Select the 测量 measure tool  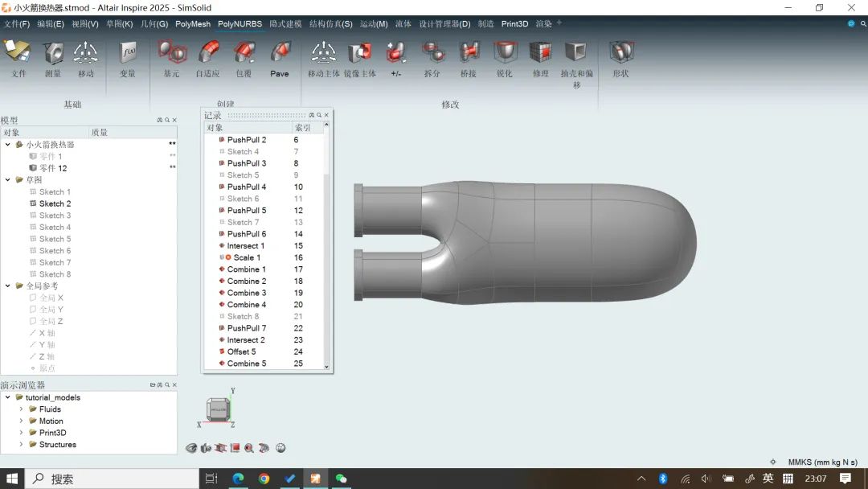pos(53,56)
